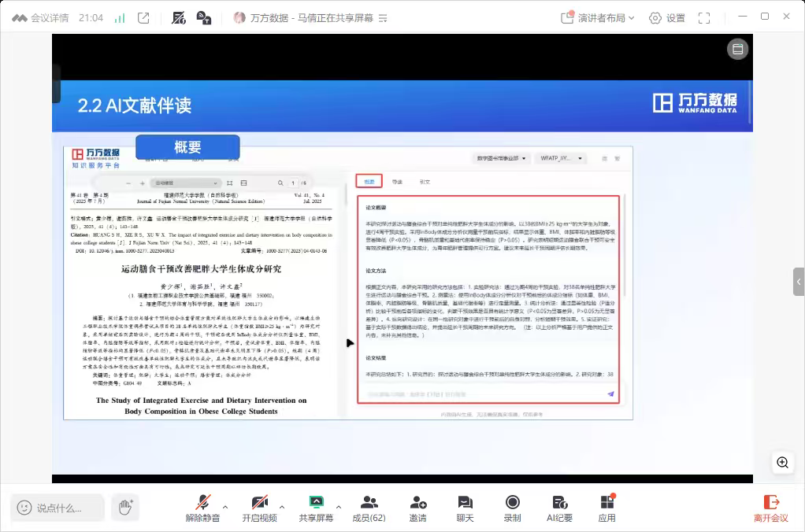Viewport: 805px width, 532px height.
Task: Leave the meeting with 离开会议
Action: 770,508
